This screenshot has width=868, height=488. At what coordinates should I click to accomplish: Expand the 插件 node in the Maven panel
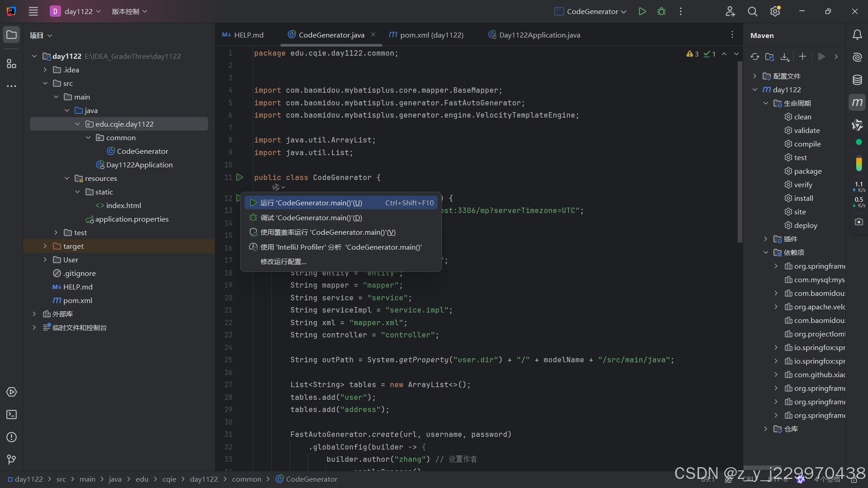click(765, 239)
